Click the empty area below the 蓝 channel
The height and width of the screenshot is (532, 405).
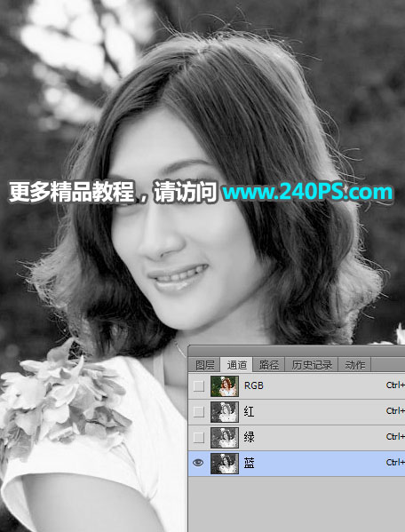click(x=297, y=504)
